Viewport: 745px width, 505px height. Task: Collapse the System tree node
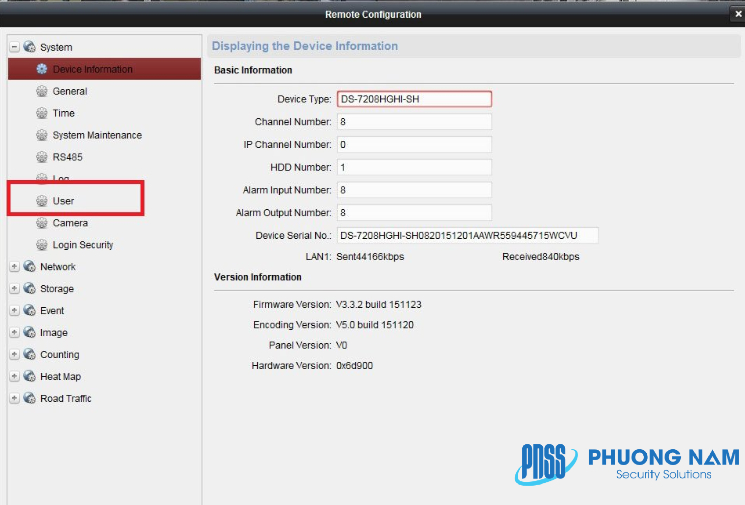click(14, 47)
